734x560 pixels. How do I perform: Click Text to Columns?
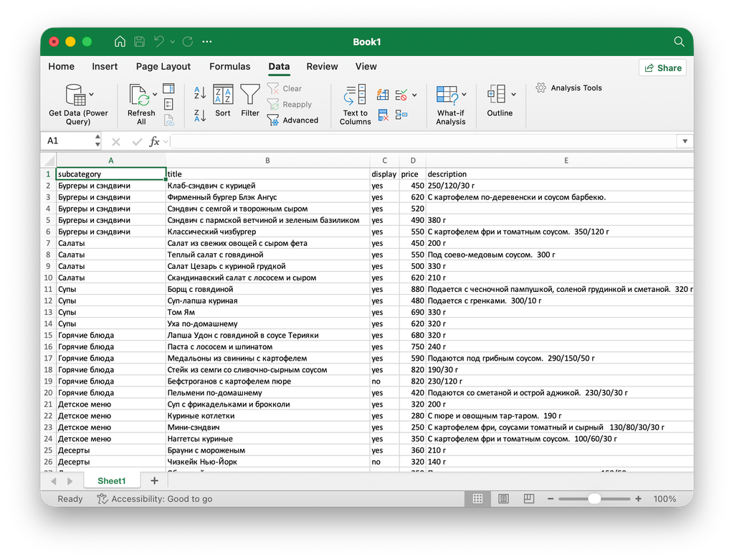pos(355,105)
